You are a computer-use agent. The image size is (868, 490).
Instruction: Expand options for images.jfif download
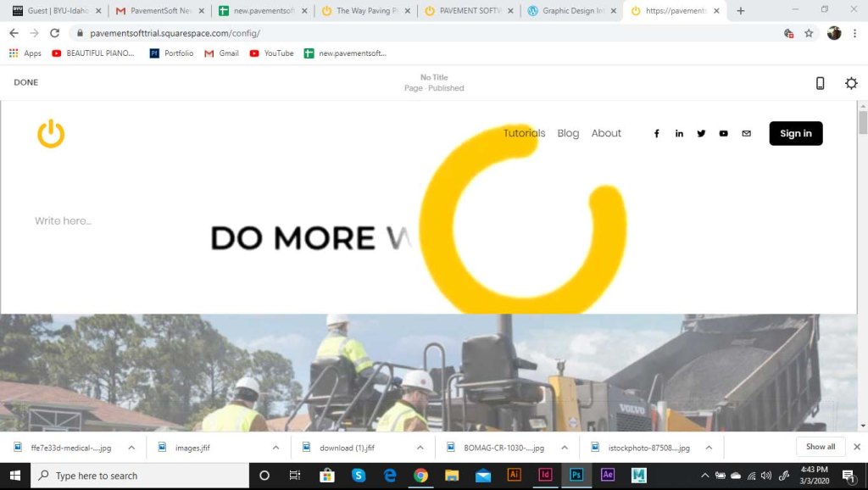click(275, 448)
